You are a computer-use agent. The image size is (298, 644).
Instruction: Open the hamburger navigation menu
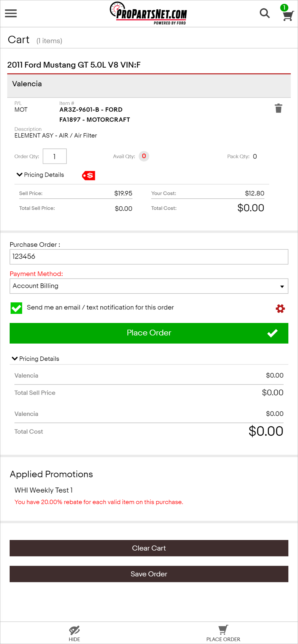tap(11, 14)
